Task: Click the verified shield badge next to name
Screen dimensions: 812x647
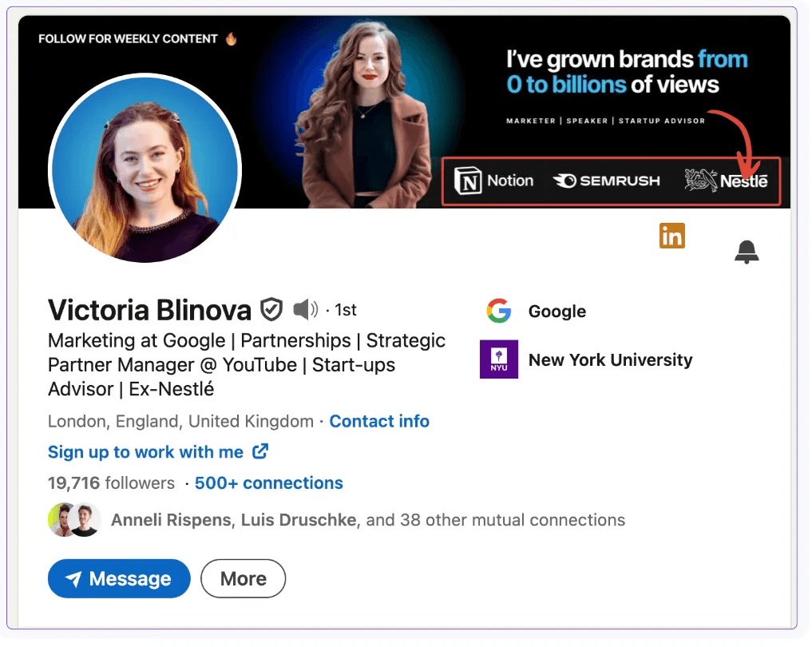Action: click(271, 310)
